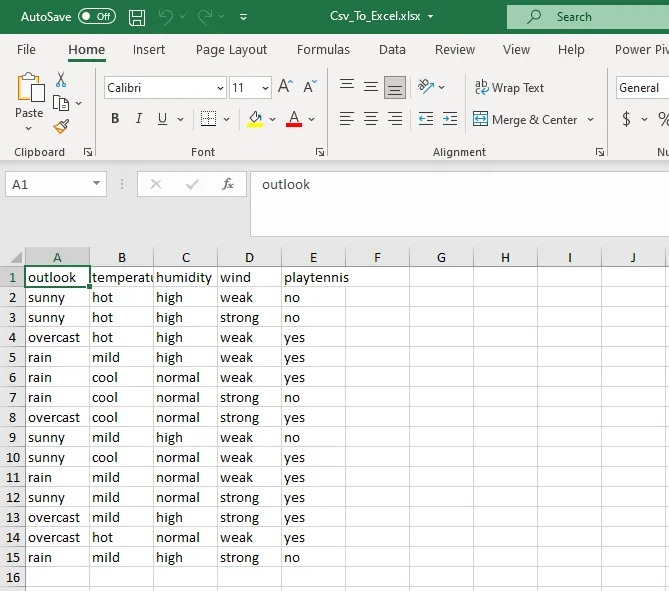Click the Save icon in title bar
Image resolution: width=669 pixels, height=591 pixels.
pos(137,17)
